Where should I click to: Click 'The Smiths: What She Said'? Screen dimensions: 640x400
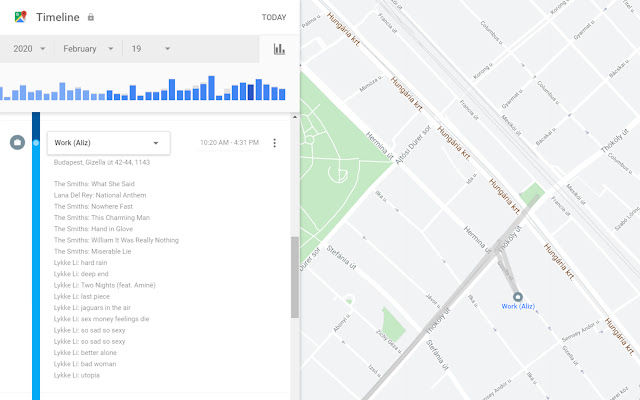[94, 184]
